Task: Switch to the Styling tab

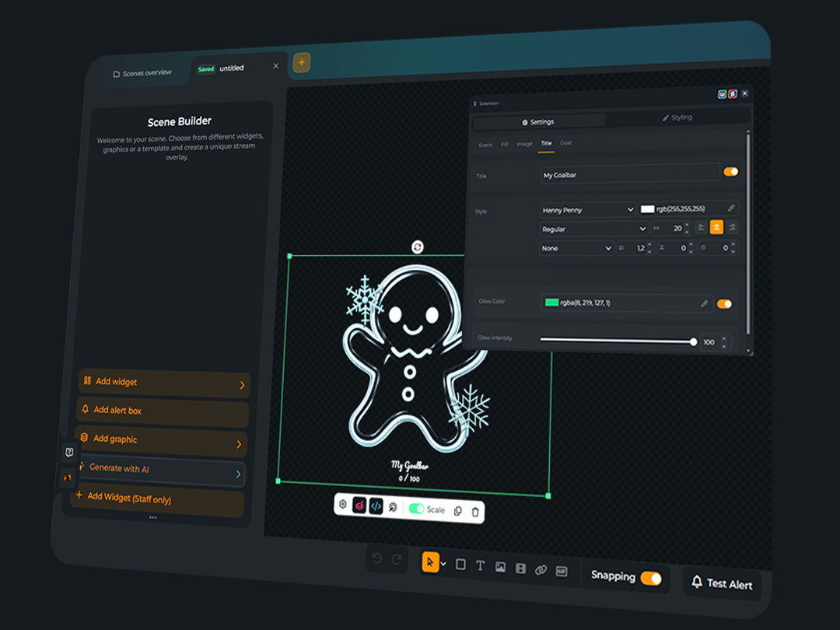Action: pyautogui.click(x=677, y=117)
